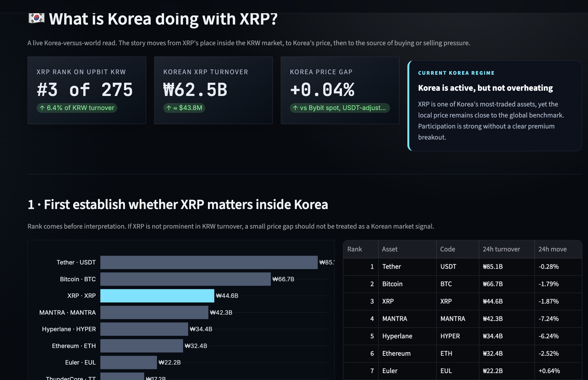
Task: Click "Korea is active, but not overheating" headline
Action: [x=485, y=88]
